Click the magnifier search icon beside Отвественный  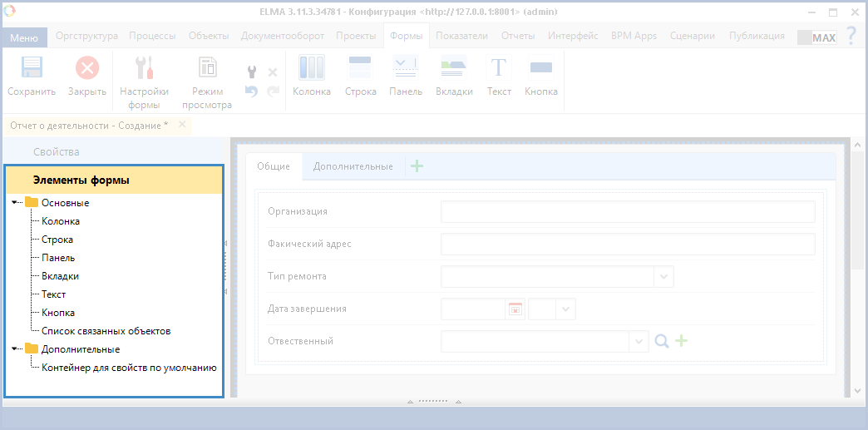[x=662, y=341]
